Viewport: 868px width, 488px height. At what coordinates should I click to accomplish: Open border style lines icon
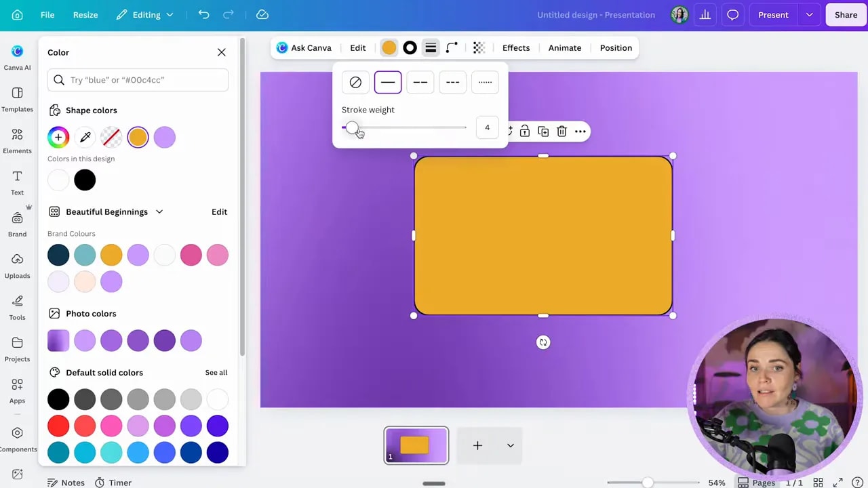click(431, 47)
